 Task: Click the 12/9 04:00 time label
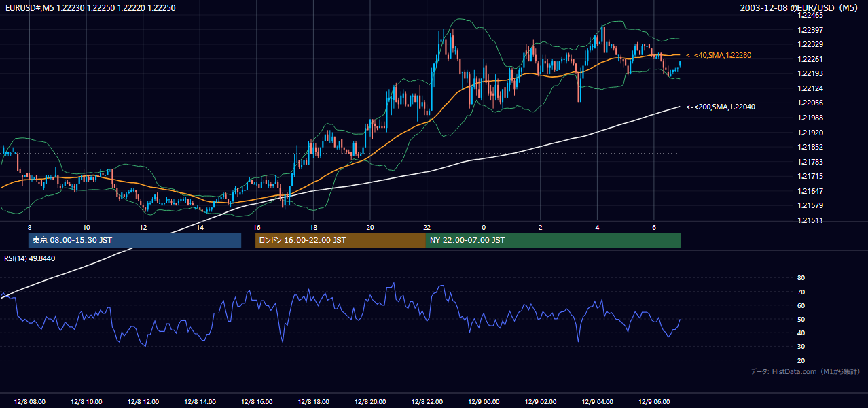coord(597,401)
